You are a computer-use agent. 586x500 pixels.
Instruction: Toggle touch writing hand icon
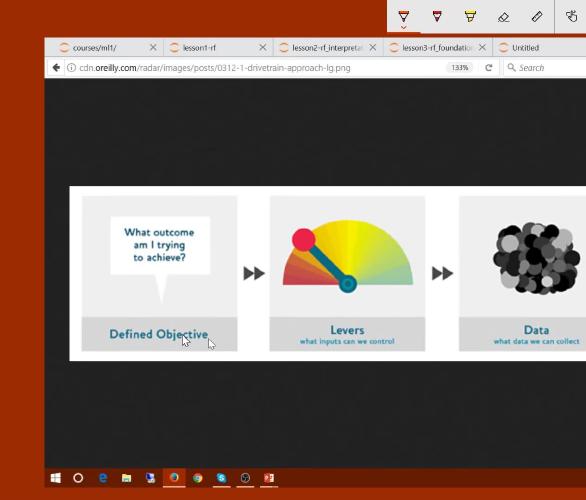coord(571,16)
